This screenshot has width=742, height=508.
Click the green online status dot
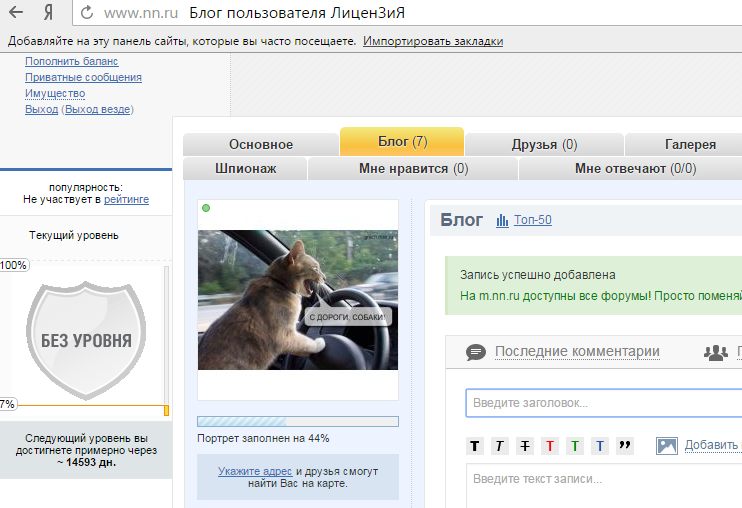pyautogui.click(x=206, y=208)
